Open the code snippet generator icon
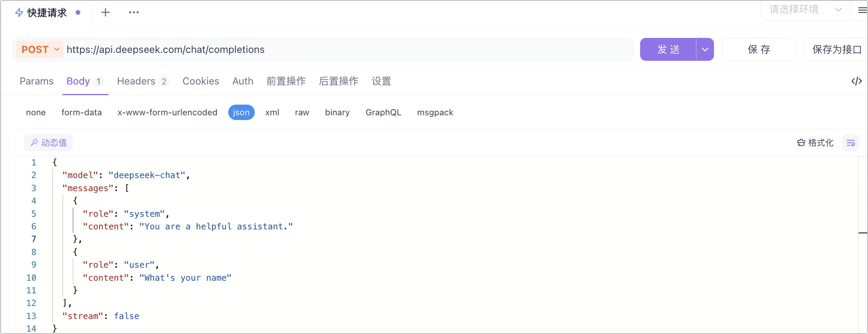868x334 pixels. (x=857, y=81)
